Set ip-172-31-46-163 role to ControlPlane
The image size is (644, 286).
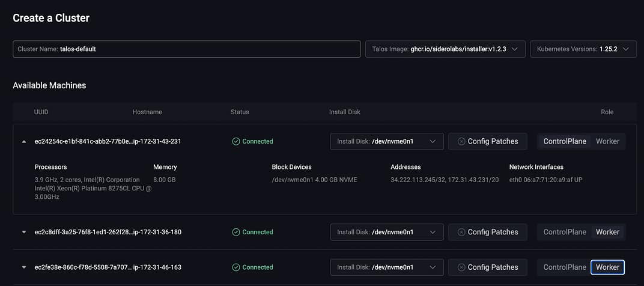(x=565, y=267)
